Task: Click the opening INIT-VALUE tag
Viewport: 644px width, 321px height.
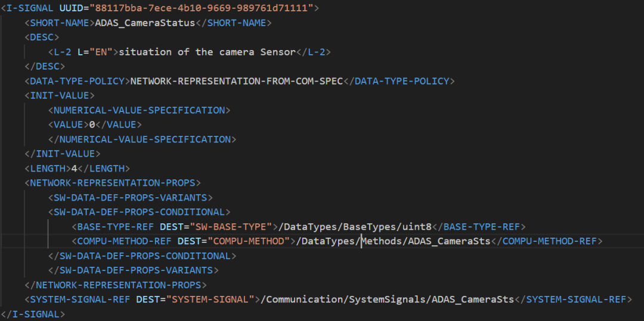Action: 60,95
